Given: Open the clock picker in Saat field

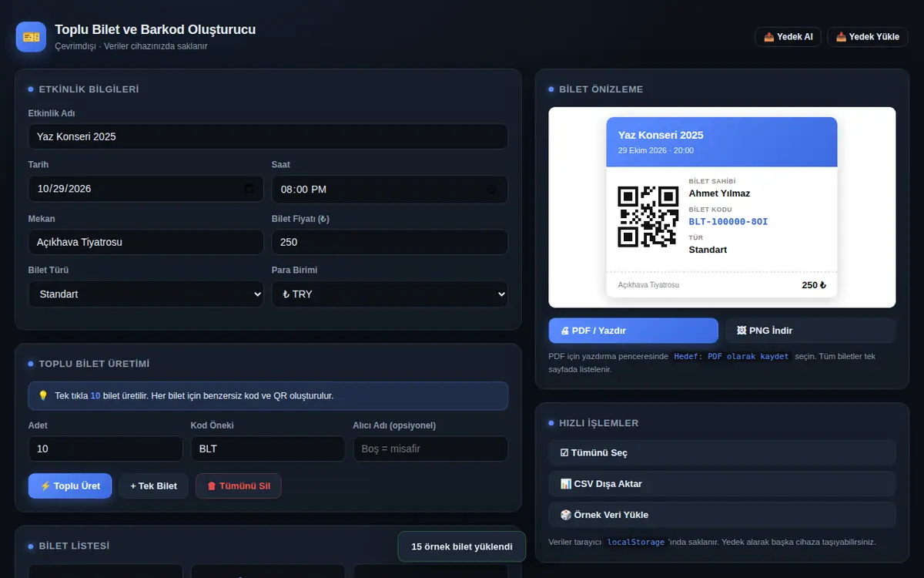Looking at the screenshot, I should tap(492, 189).
